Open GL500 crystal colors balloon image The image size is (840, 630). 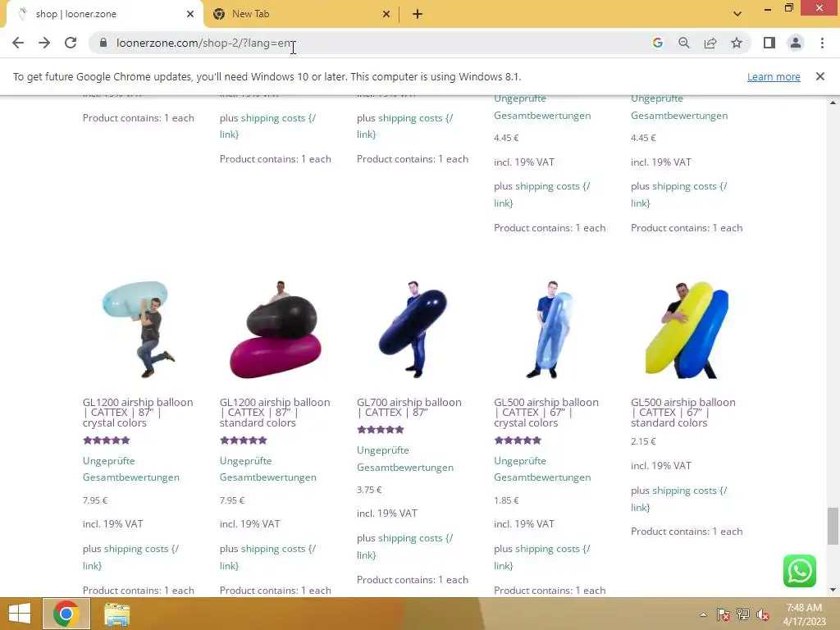pos(550,329)
